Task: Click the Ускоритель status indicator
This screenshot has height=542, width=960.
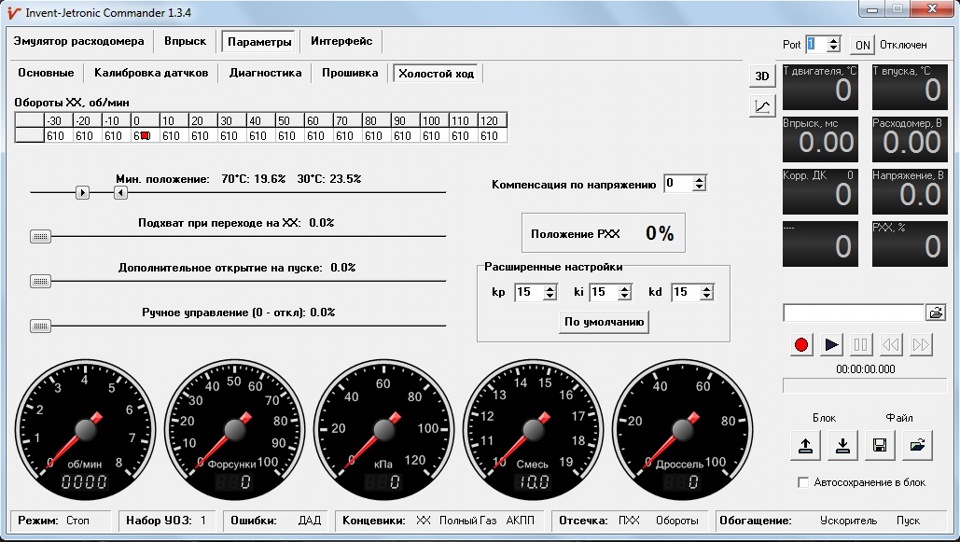Action: point(849,521)
